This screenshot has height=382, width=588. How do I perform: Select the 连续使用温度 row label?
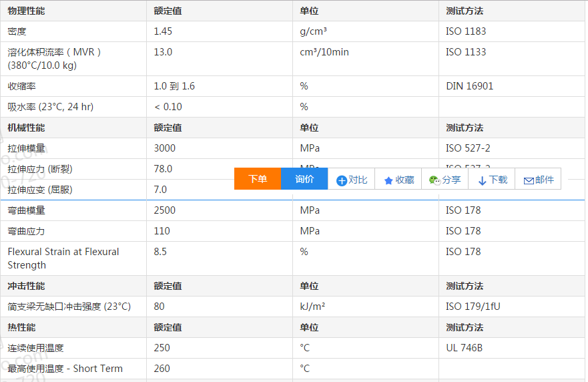tap(35, 348)
